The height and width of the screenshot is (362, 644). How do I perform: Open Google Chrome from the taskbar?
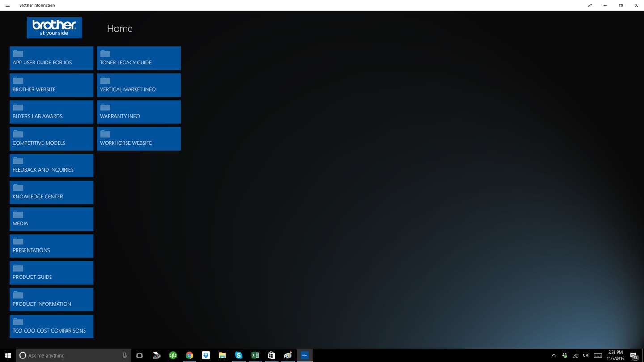pyautogui.click(x=190, y=355)
